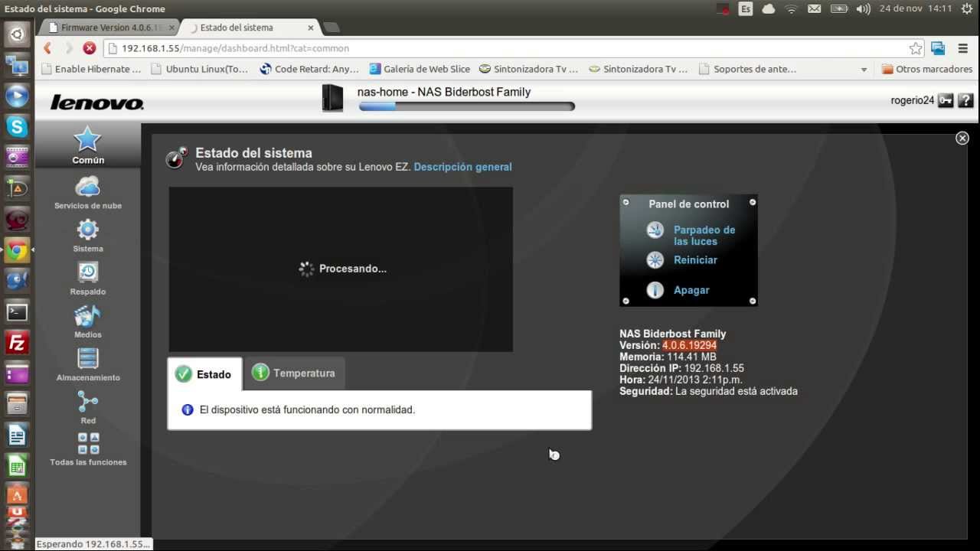Select the Estado tab
This screenshot has width=980, height=551.
click(x=204, y=374)
